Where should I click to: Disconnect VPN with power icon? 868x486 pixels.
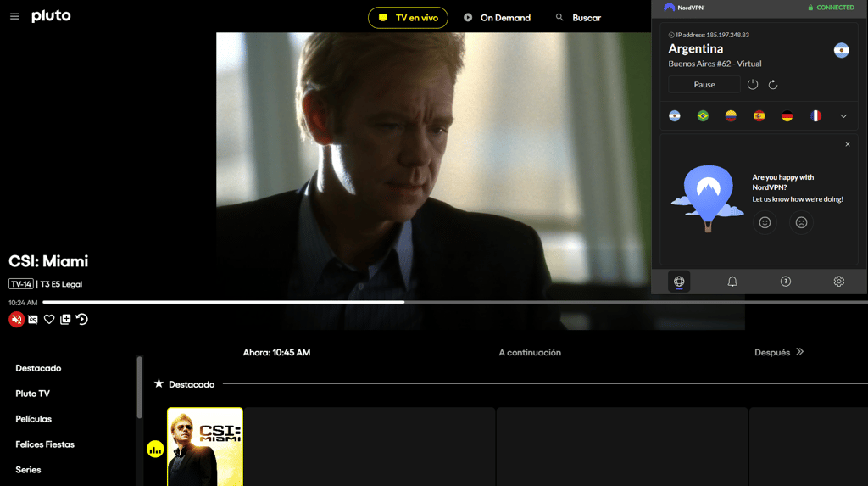pos(753,84)
